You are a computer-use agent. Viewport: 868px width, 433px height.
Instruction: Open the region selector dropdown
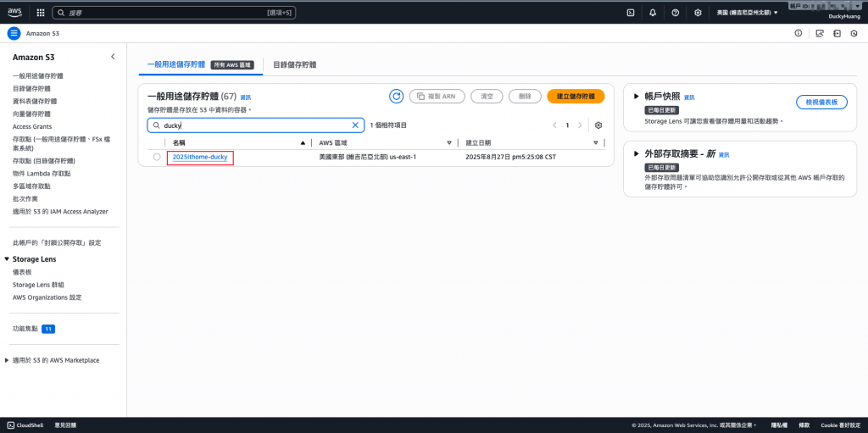pyautogui.click(x=747, y=12)
